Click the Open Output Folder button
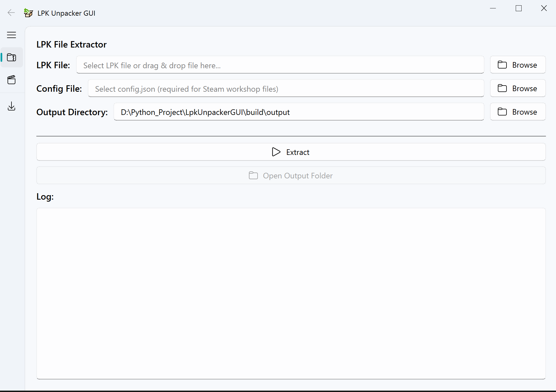The height and width of the screenshot is (392, 556). pos(291,176)
